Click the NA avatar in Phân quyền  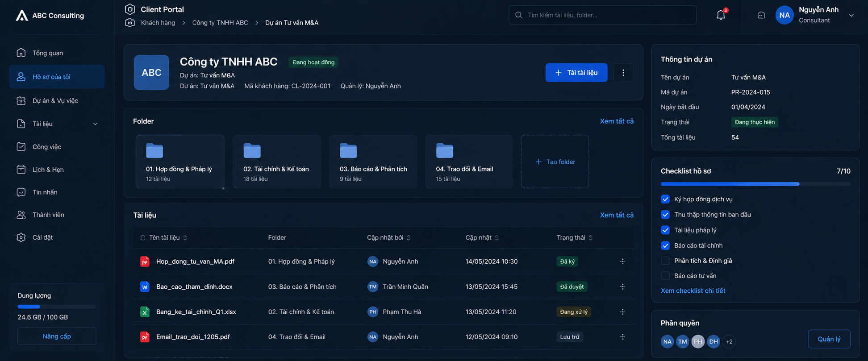(x=667, y=342)
